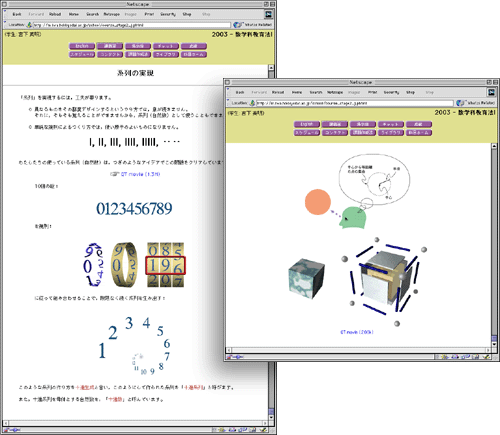Screen dimensions: 500x435
Task: Click the gold number ring image
Action: pos(124,265)
